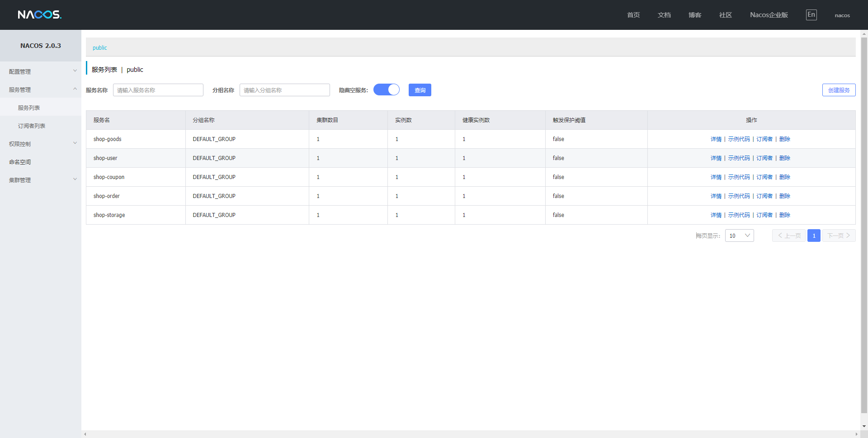Open Nacos企业版 link
The image size is (868, 438).
coord(769,15)
